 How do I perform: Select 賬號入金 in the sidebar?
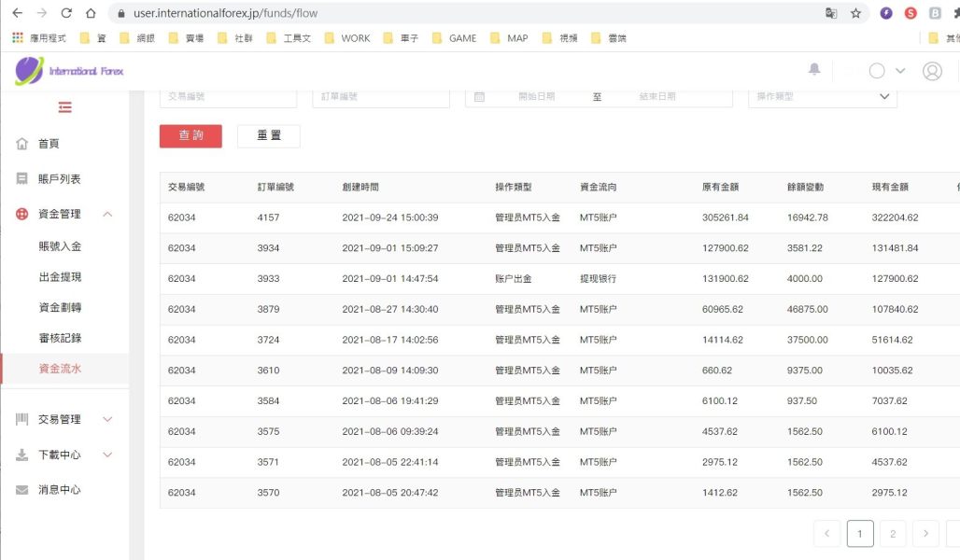point(60,246)
